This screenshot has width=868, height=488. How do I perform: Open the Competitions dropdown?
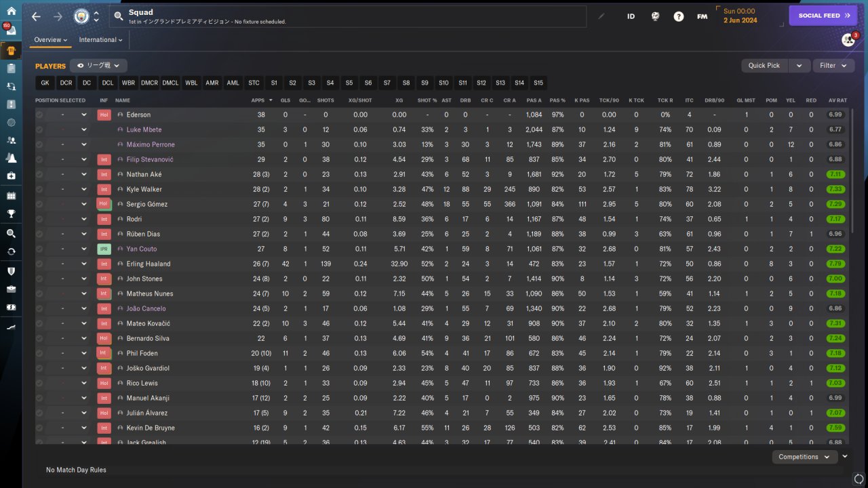tap(804, 457)
